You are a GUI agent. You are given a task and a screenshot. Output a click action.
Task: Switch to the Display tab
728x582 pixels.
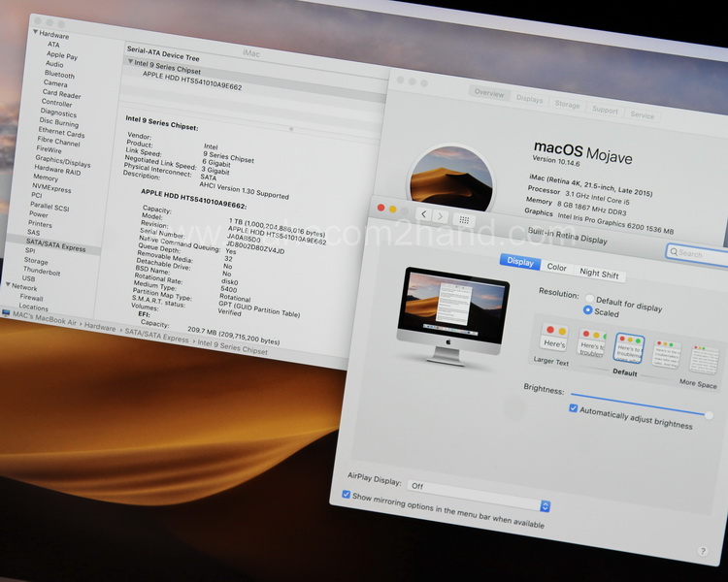[x=520, y=262]
